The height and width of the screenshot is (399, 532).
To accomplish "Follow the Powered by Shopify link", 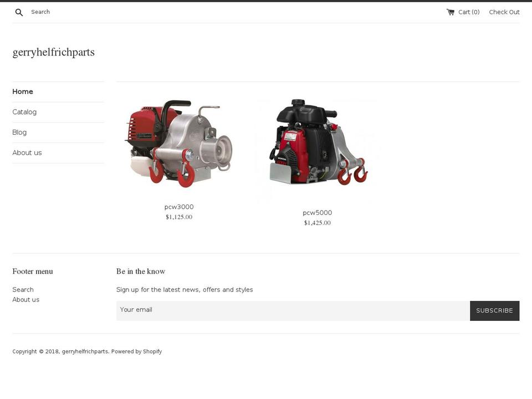I will (136, 351).
